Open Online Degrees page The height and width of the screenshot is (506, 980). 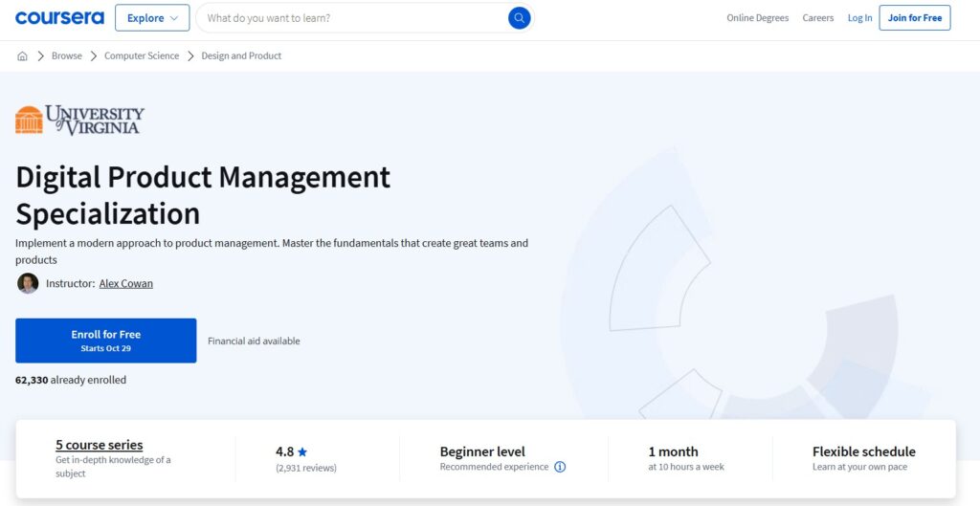pos(758,18)
